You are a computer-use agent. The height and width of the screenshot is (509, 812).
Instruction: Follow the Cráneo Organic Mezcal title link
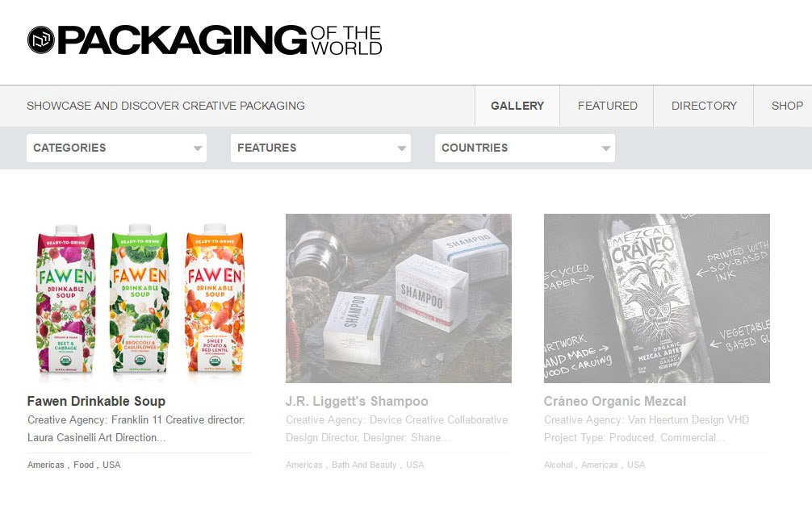click(x=615, y=402)
